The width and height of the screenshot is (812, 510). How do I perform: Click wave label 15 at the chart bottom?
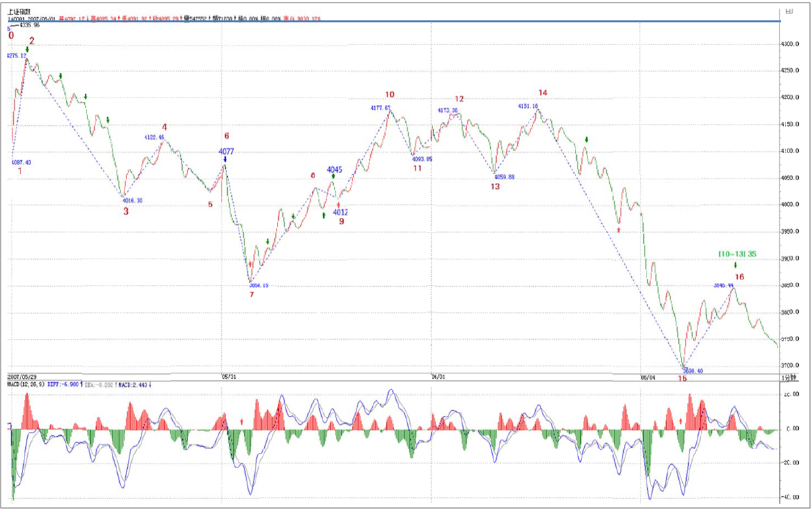click(682, 378)
